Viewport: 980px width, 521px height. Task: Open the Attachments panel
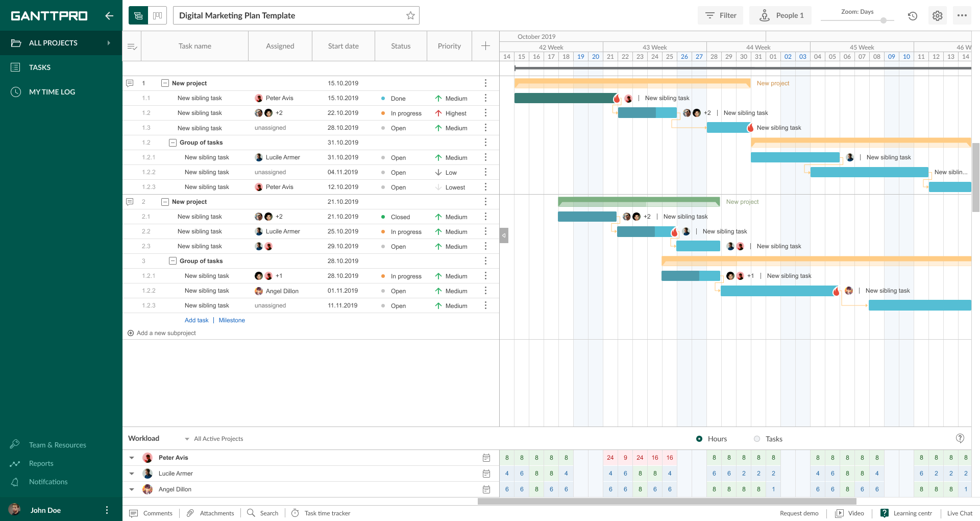(210, 513)
